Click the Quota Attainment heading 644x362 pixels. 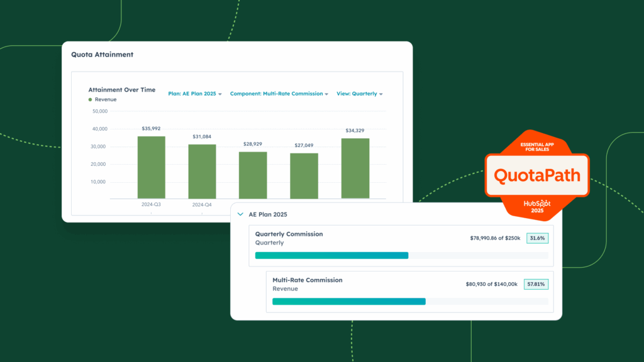pos(103,55)
